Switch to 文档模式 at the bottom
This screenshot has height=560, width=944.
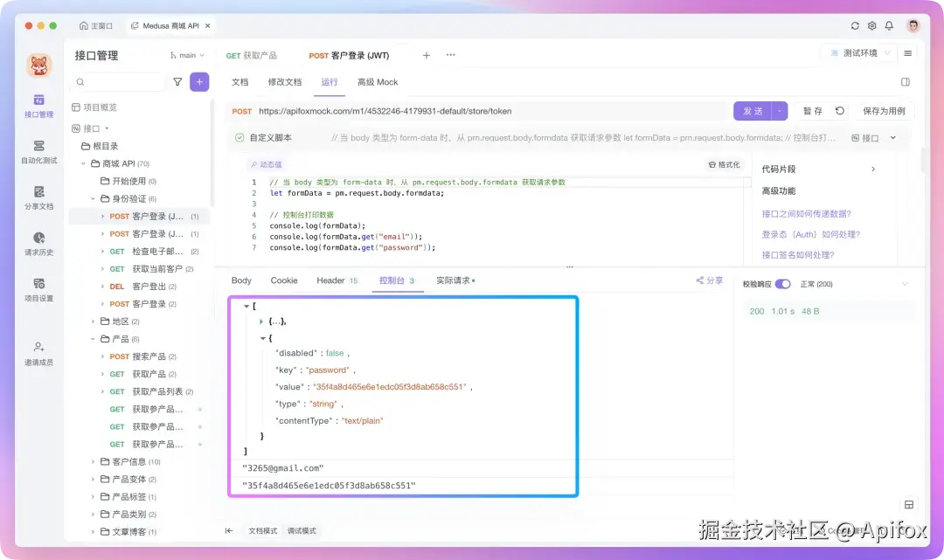tap(262, 530)
